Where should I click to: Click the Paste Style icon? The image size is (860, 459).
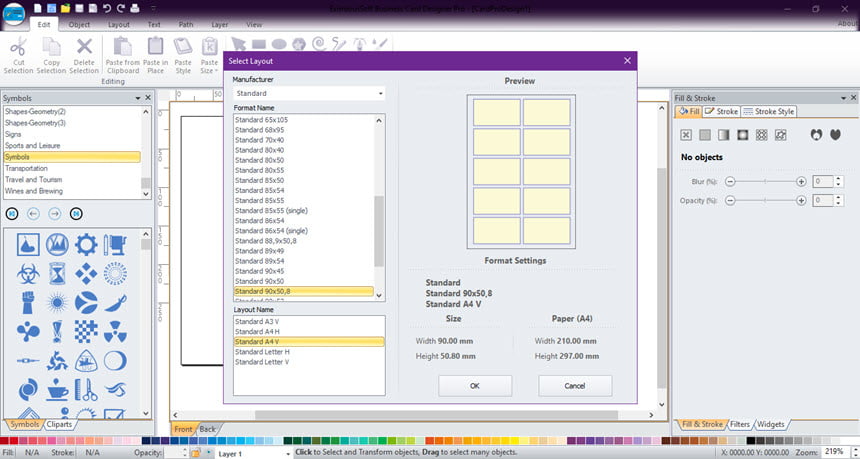(183, 46)
